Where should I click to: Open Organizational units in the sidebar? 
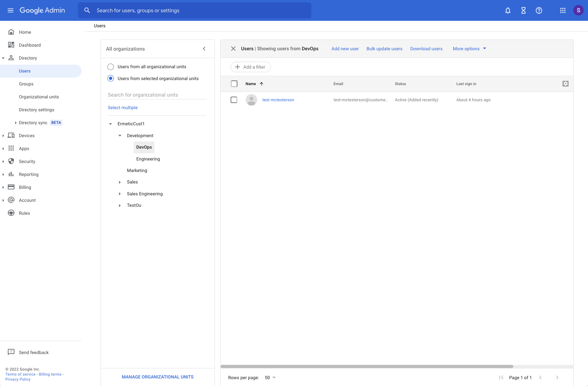[39, 97]
